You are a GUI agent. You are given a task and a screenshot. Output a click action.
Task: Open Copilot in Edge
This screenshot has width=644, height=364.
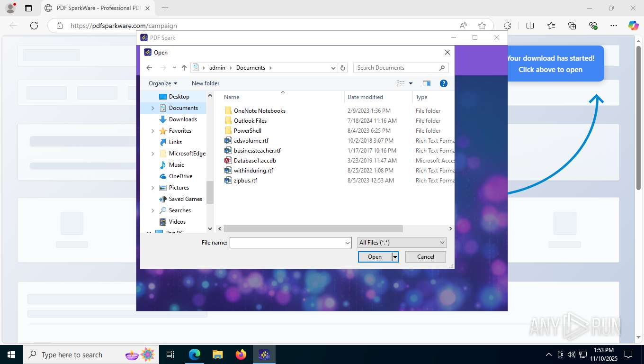click(634, 26)
